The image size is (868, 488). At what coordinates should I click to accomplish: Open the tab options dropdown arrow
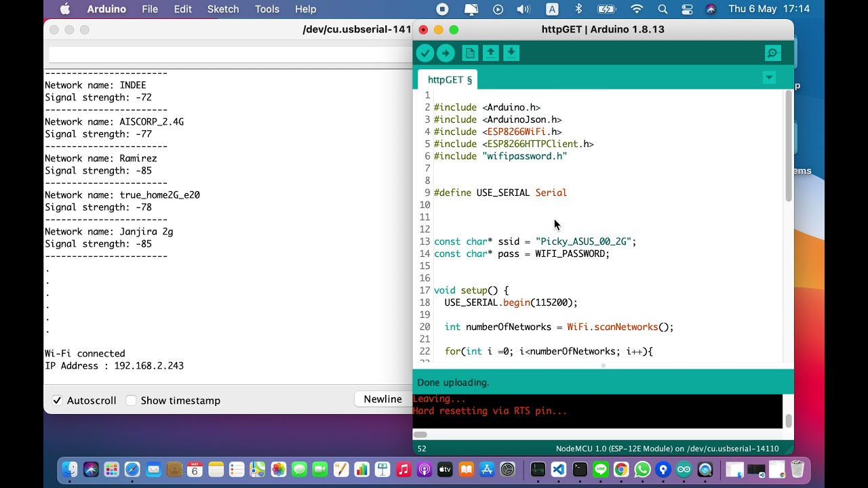pos(769,78)
